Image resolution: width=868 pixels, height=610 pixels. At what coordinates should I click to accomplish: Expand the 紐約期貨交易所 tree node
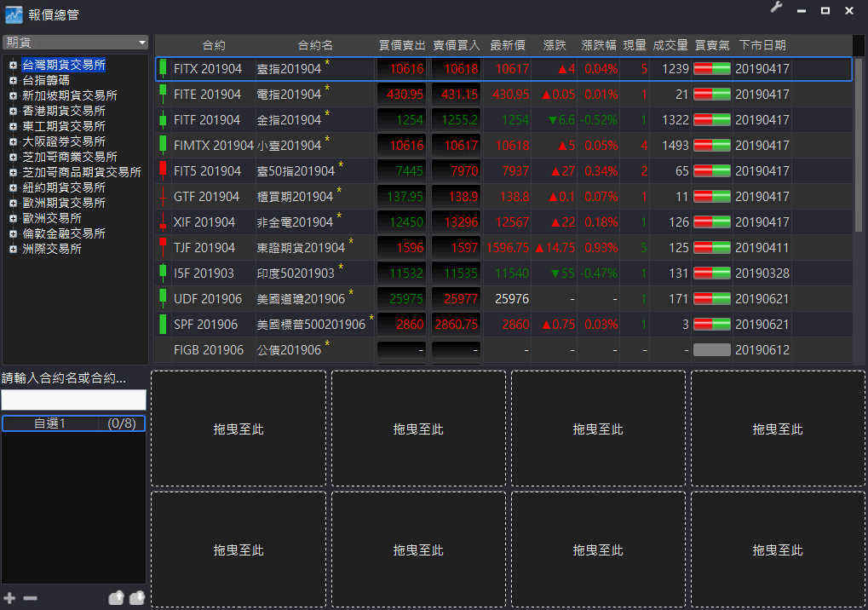(x=13, y=187)
